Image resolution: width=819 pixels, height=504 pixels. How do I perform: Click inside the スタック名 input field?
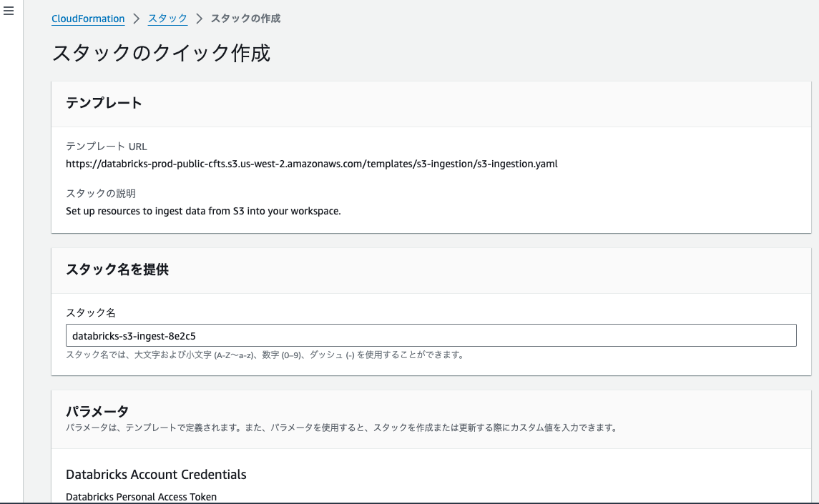click(x=431, y=335)
